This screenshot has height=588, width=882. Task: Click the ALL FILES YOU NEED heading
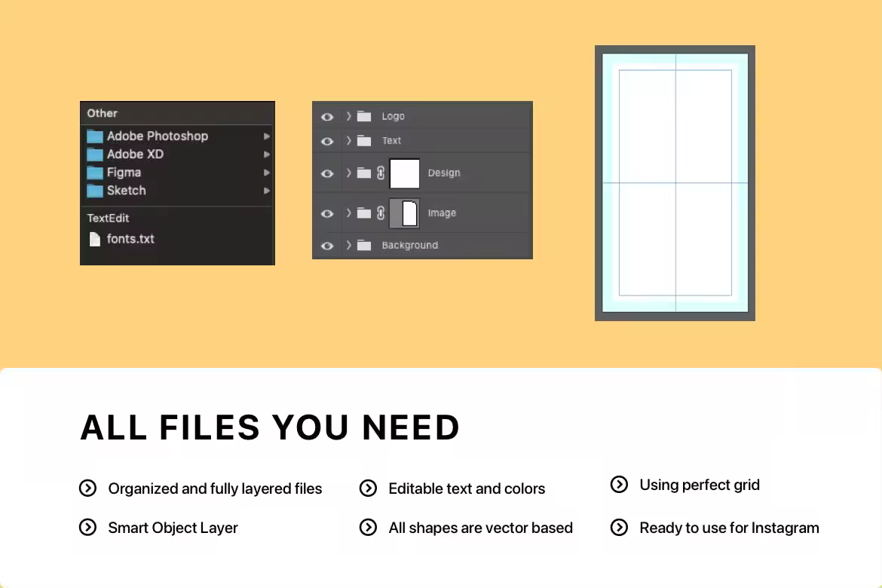270,427
